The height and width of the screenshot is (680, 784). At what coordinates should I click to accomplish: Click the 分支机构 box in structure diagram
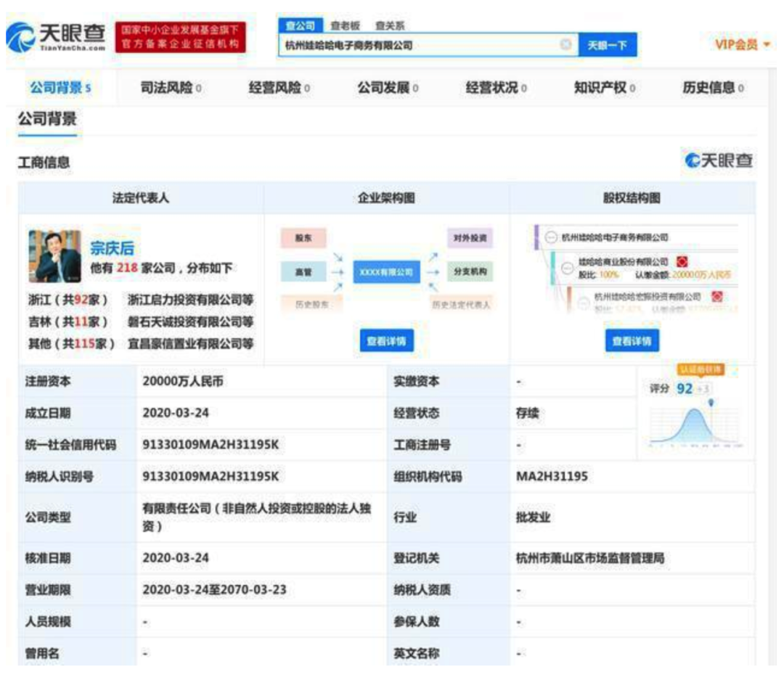pyautogui.click(x=470, y=271)
